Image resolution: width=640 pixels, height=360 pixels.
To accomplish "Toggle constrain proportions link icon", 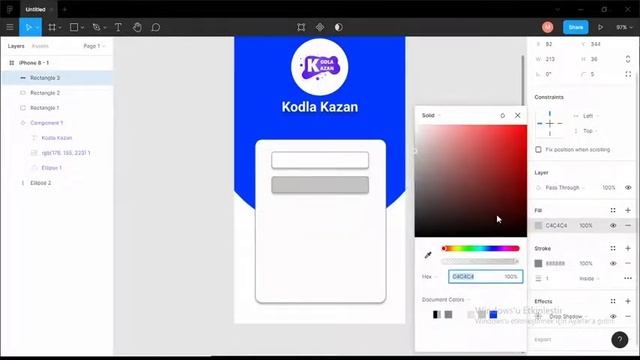I will pyautogui.click(x=628, y=59).
